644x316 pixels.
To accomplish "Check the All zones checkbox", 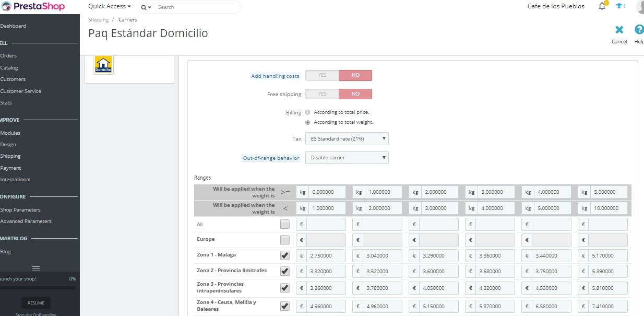I will 284,224.
